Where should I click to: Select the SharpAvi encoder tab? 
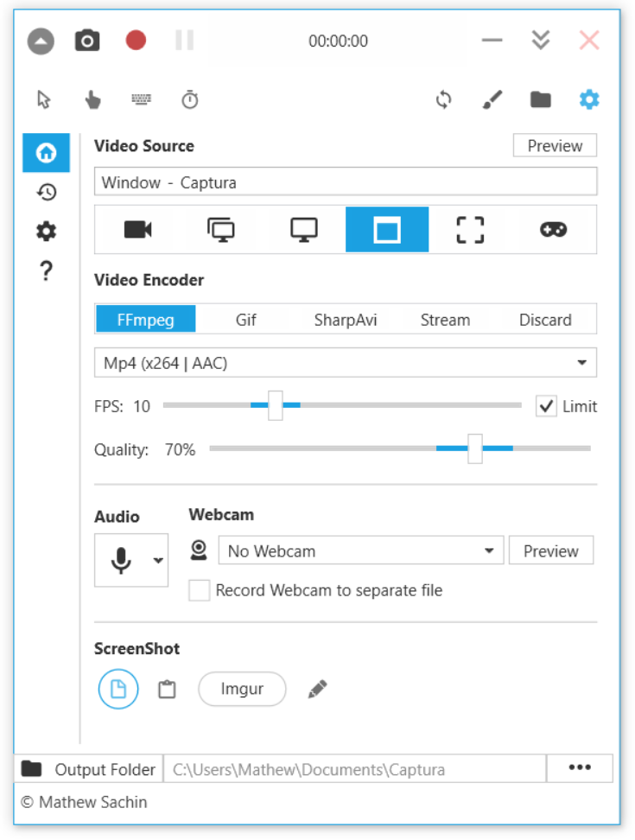[x=346, y=320]
